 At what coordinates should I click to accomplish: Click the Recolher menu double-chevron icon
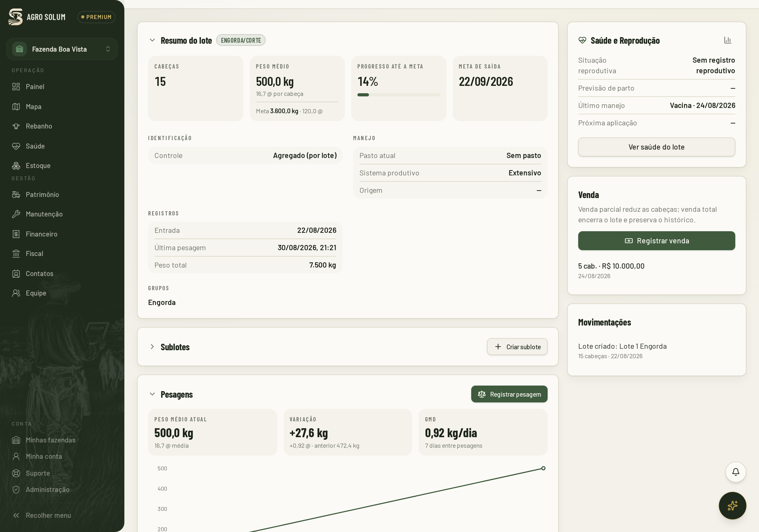click(x=16, y=515)
